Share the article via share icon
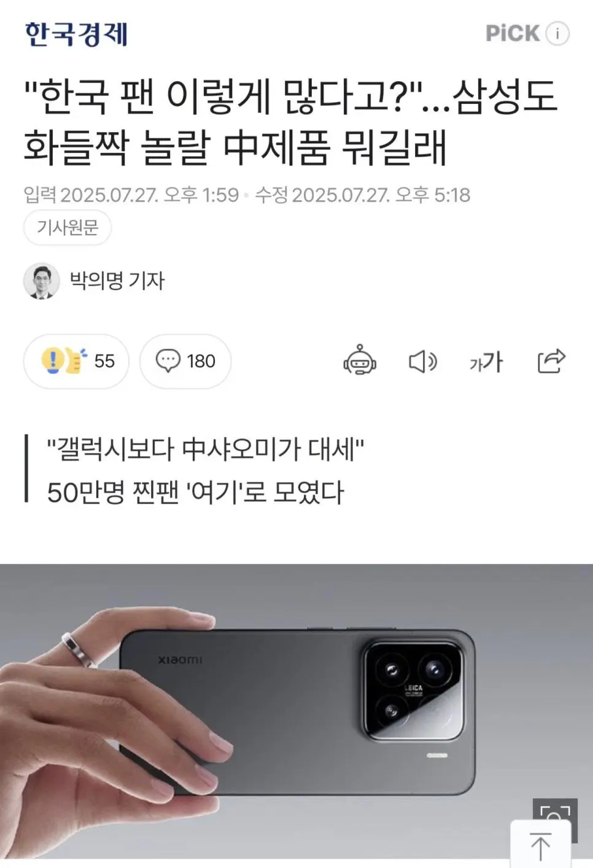Image resolution: width=593 pixels, height=868 pixels. pyautogui.click(x=551, y=361)
